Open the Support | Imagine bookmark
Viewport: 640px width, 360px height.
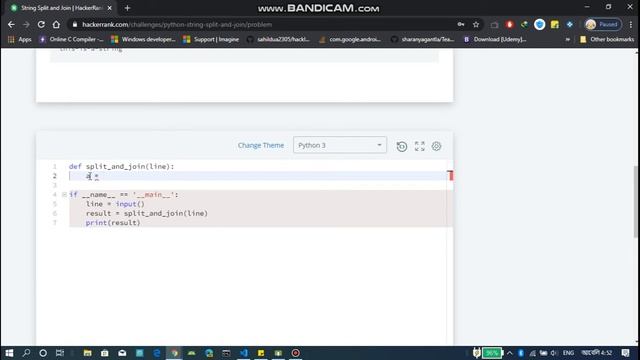pyautogui.click(x=211, y=39)
